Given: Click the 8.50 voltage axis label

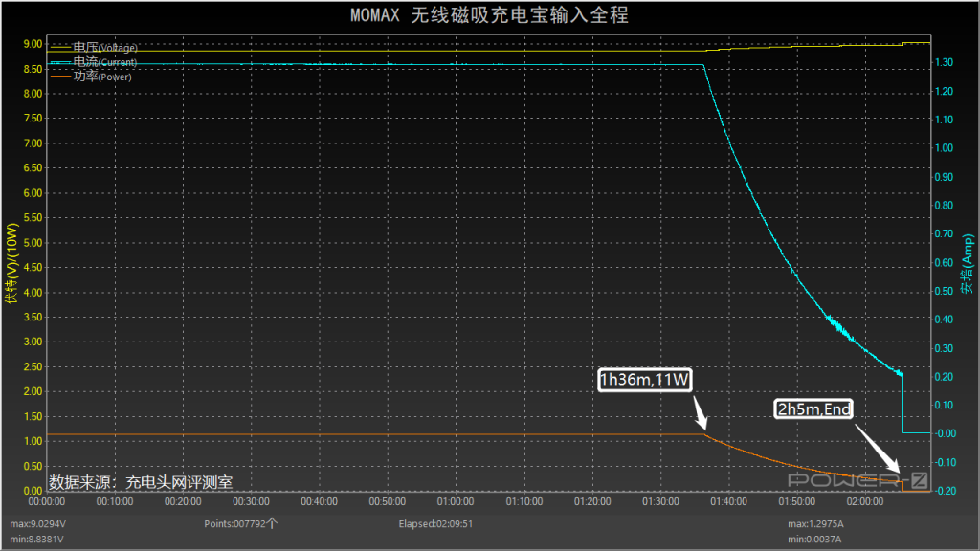Looking at the screenshot, I should pos(33,69).
